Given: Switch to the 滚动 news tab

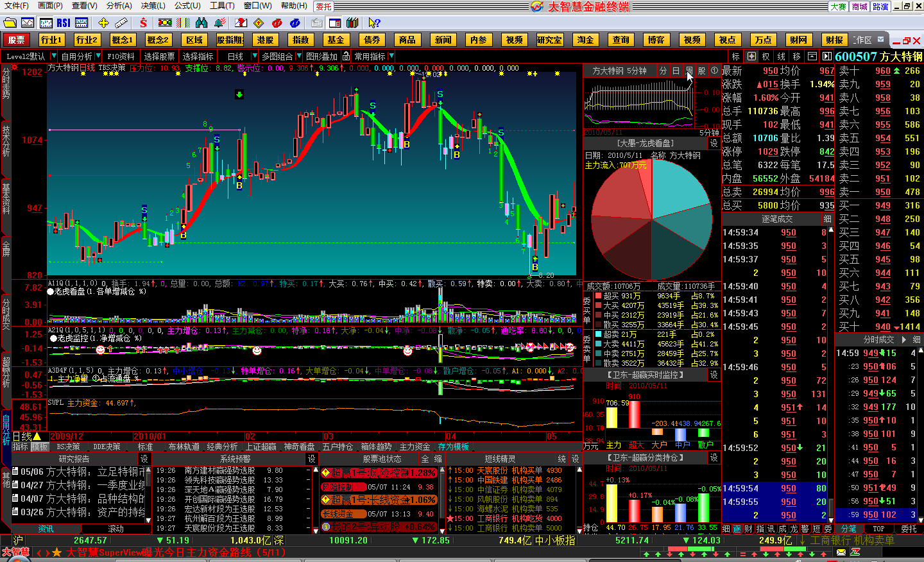Looking at the screenshot, I should 116,529.
